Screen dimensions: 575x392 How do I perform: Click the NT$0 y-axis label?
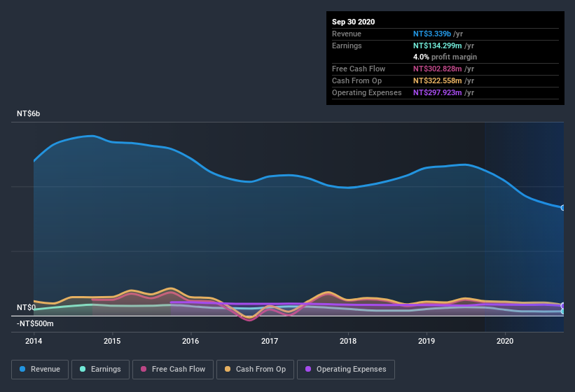(x=26, y=307)
